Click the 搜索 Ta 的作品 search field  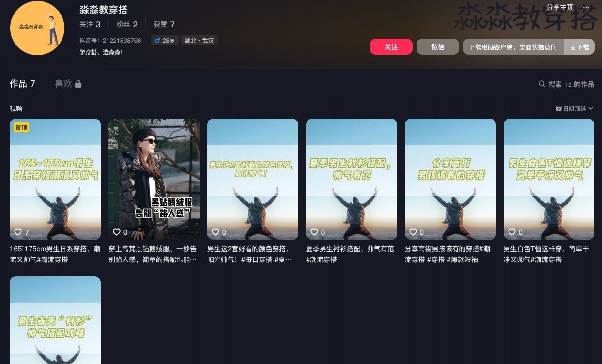coord(566,84)
